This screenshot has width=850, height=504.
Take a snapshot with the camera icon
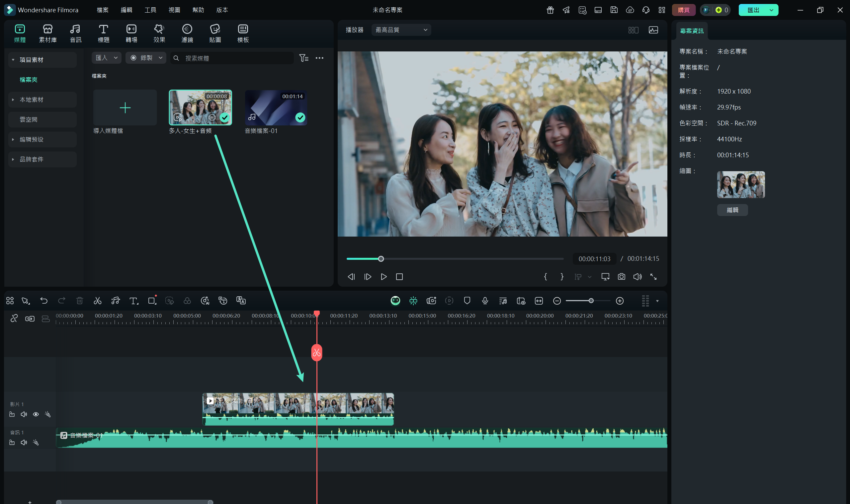point(621,276)
